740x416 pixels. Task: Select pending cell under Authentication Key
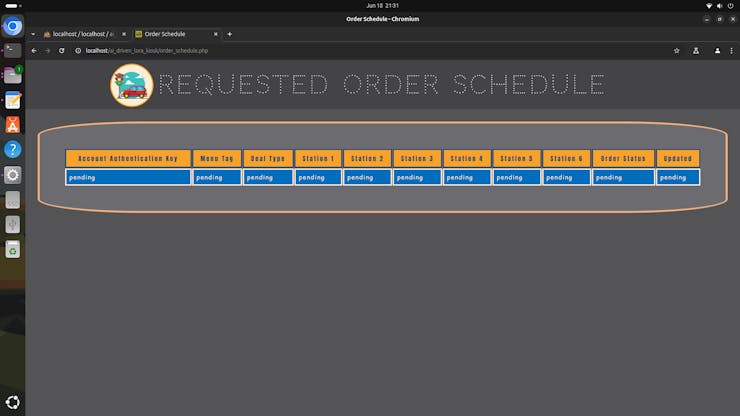[128, 177]
